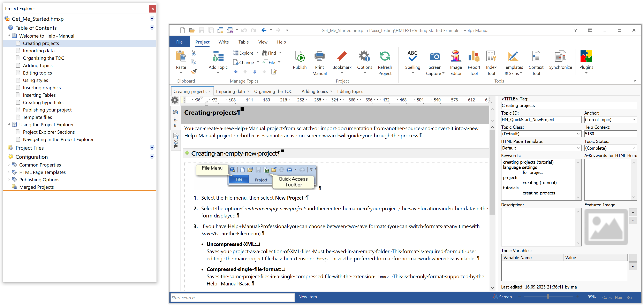Switch to the Importing data topic tab

pos(230,92)
